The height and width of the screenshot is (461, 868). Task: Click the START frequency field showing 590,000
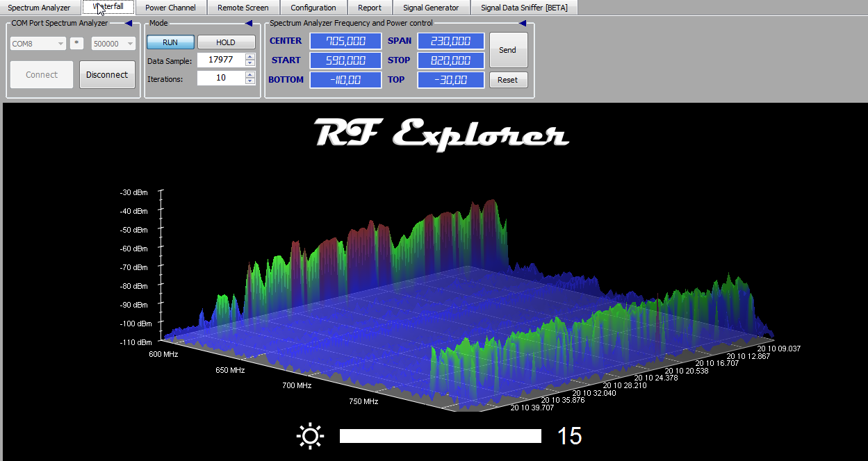[345, 60]
